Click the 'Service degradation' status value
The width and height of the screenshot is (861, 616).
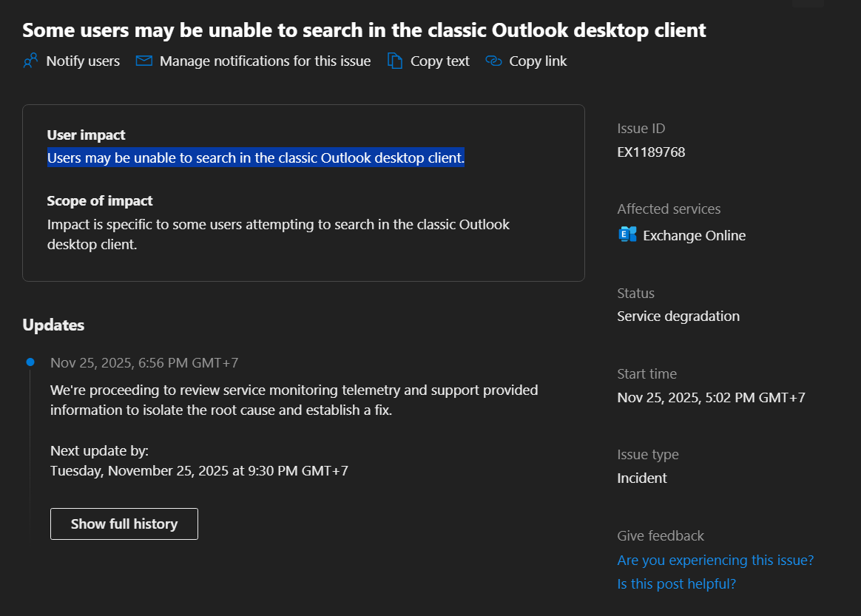coord(678,317)
